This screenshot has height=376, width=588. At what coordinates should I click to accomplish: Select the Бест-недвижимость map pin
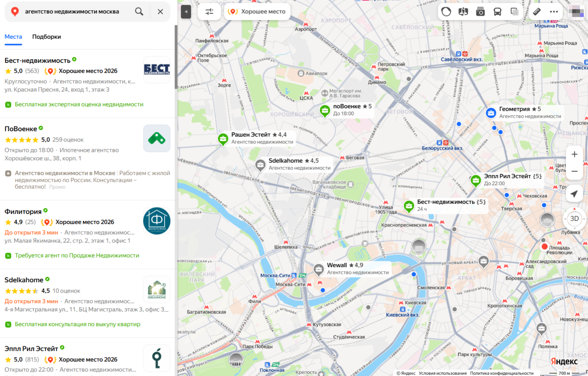[409, 206]
